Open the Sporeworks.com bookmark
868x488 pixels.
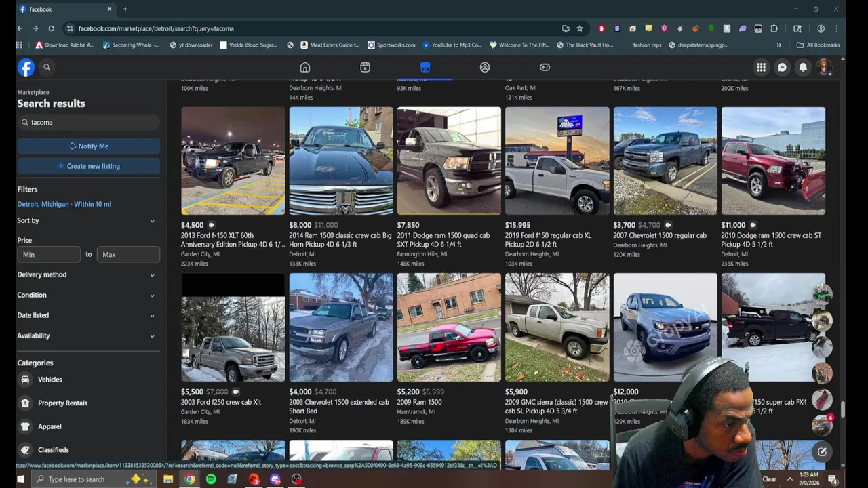click(x=391, y=45)
